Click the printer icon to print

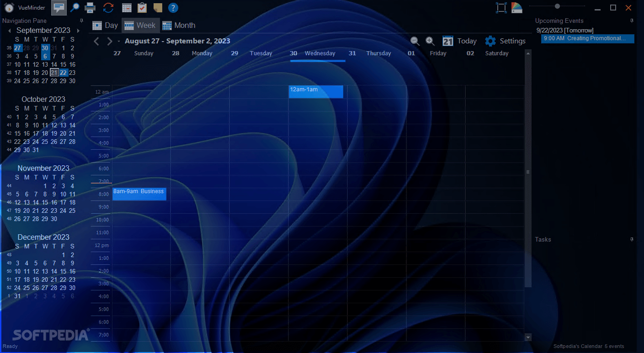[90, 7]
